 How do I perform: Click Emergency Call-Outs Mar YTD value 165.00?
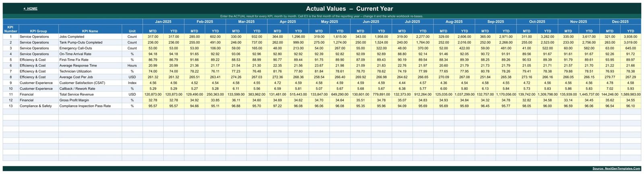[257, 48]
